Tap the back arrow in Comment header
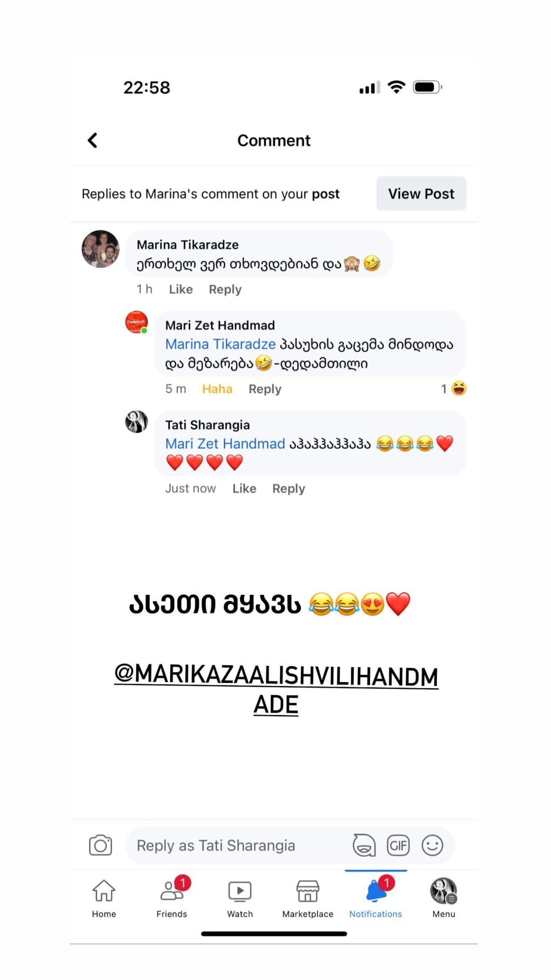 pos(92,140)
